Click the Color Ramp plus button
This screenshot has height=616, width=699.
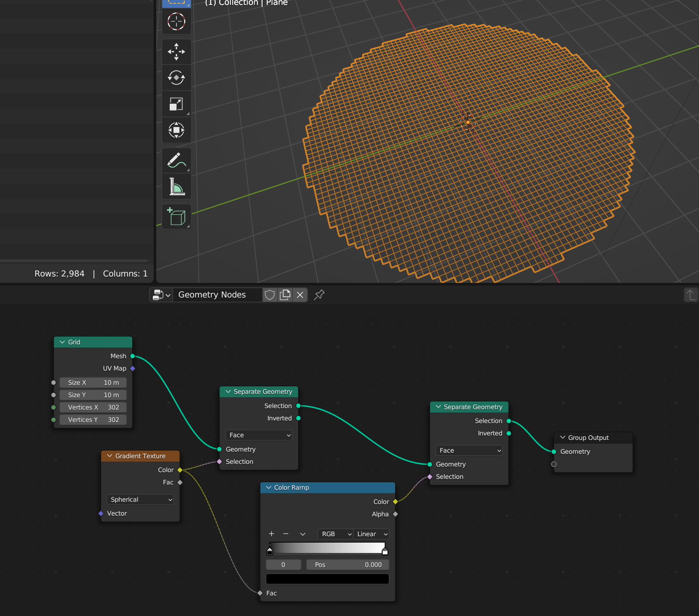click(x=272, y=534)
